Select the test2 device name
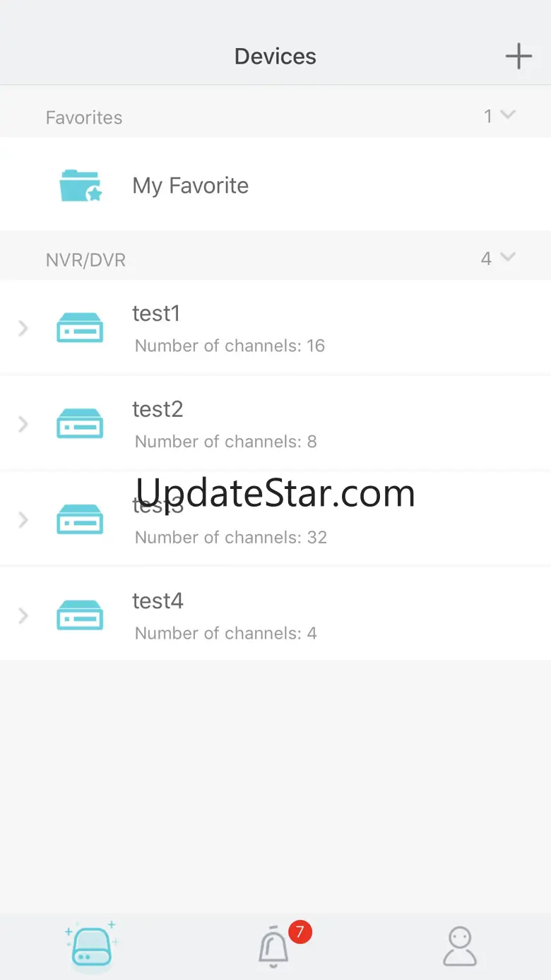 [158, 409]
